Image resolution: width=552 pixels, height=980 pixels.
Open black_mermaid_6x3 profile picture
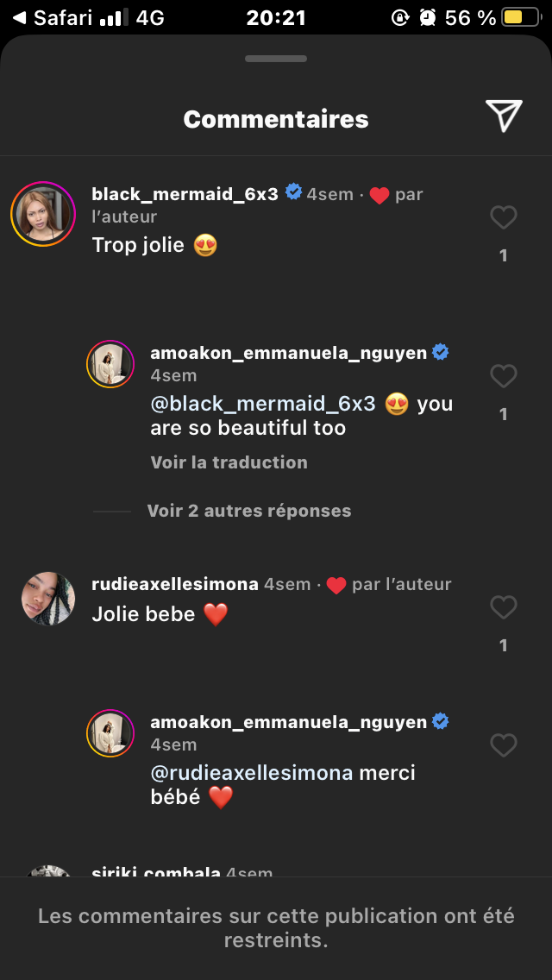pyautogui.click(x=43, y=214)
